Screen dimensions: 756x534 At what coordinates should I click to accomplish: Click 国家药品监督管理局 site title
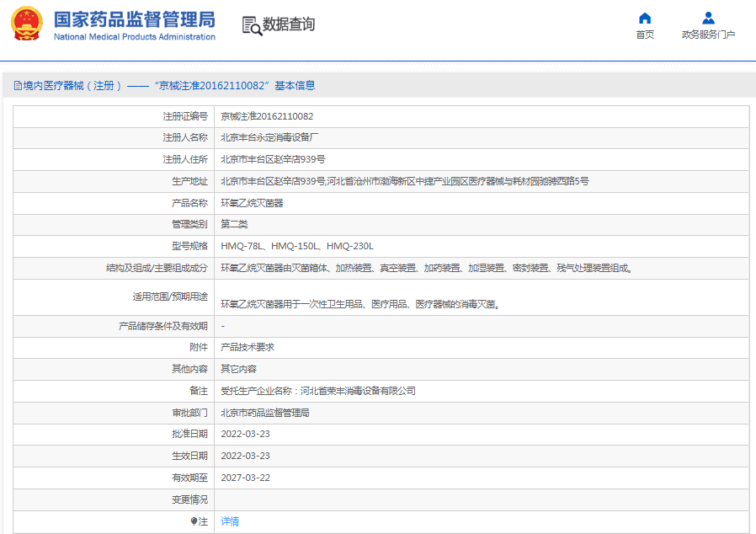[x=135, y=19]
